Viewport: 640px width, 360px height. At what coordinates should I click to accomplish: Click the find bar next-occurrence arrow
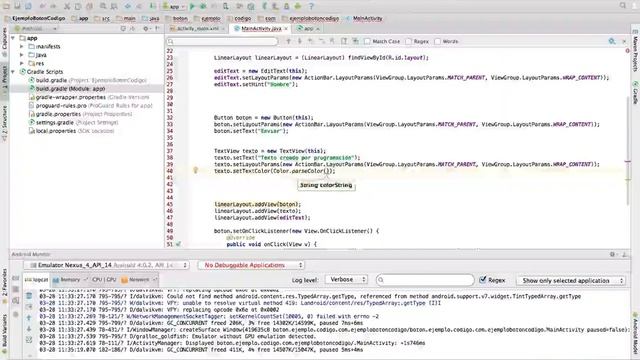[299, 41]
